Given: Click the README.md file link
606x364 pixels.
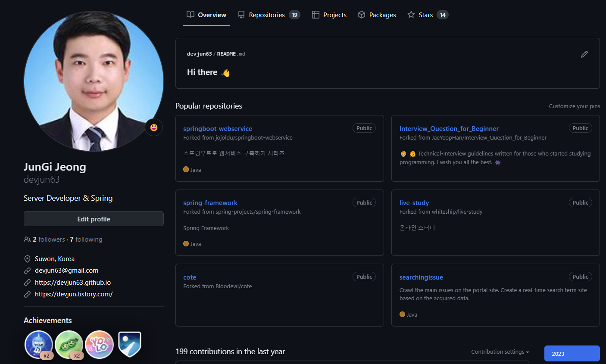Looking at the screenshot, I should [x=231, y=54].
